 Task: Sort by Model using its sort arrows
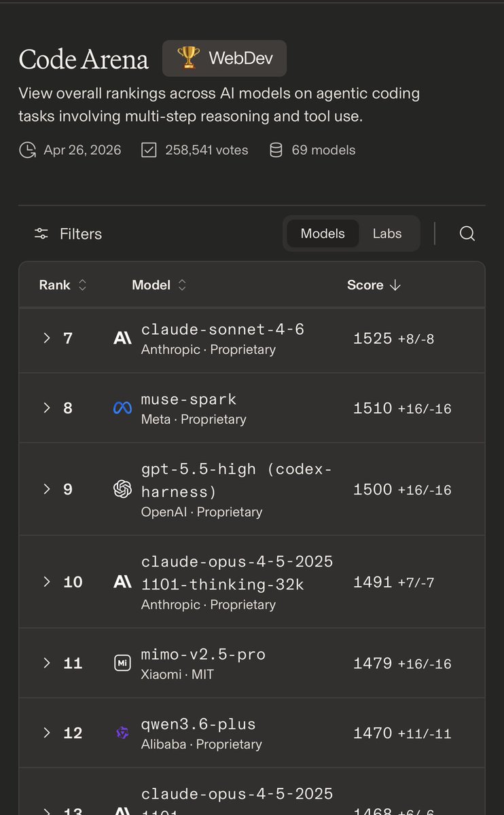(181, 285)
